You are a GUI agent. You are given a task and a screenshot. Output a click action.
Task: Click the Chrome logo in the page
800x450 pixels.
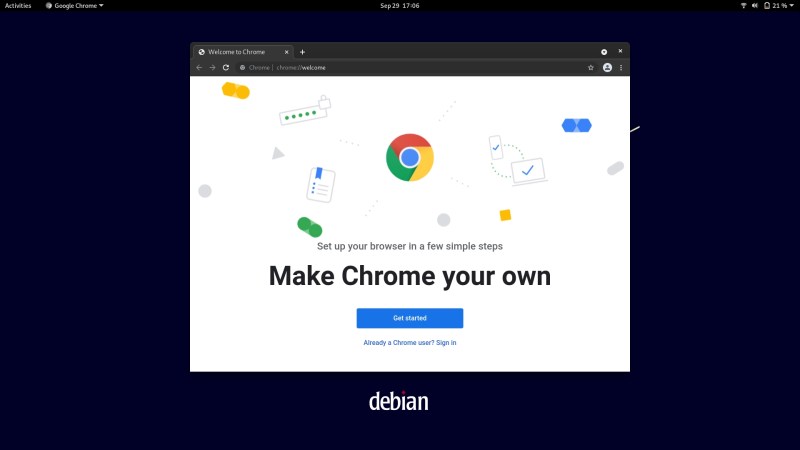tap(410, 158)
